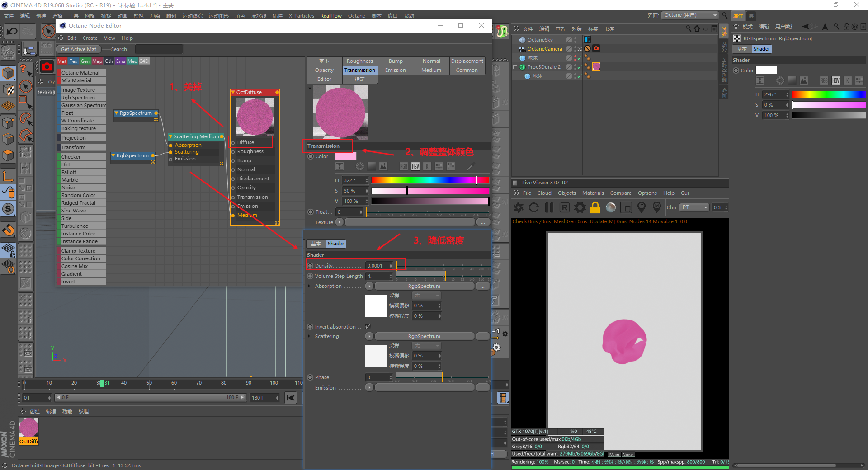Switch Transmission color mode to RGB
868x470 pixels.
pos(403,166)
